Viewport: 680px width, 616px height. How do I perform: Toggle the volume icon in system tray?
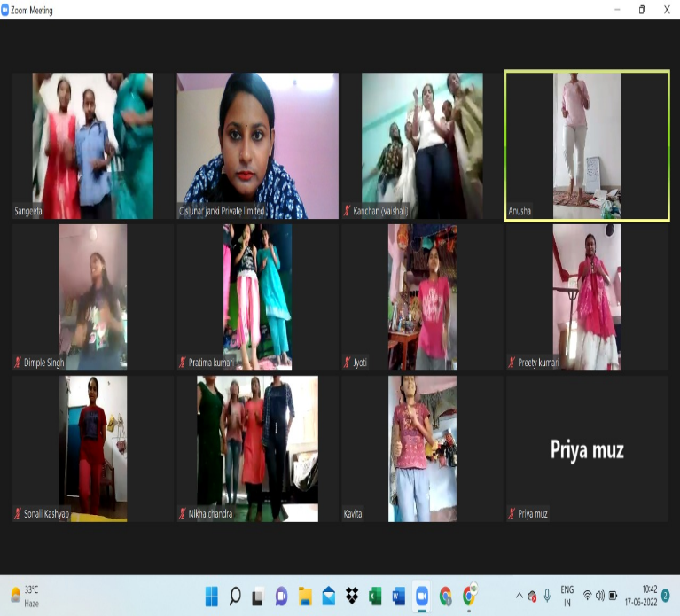[600, 596]
